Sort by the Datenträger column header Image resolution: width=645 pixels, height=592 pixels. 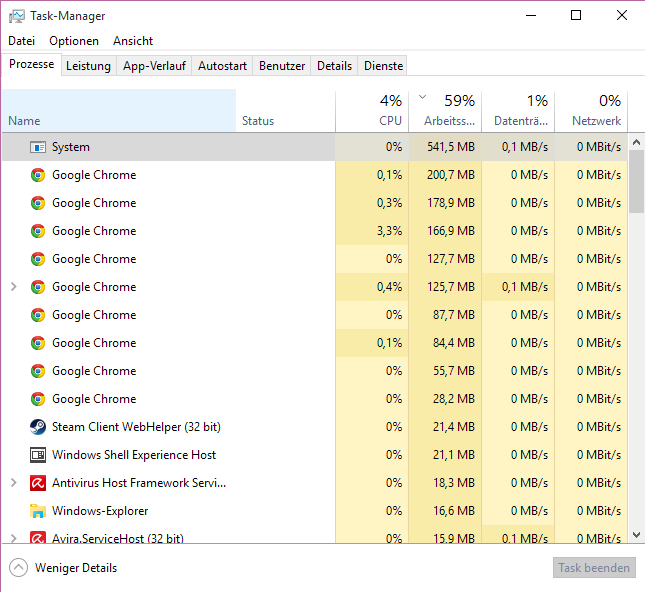(x=518, y=111)
